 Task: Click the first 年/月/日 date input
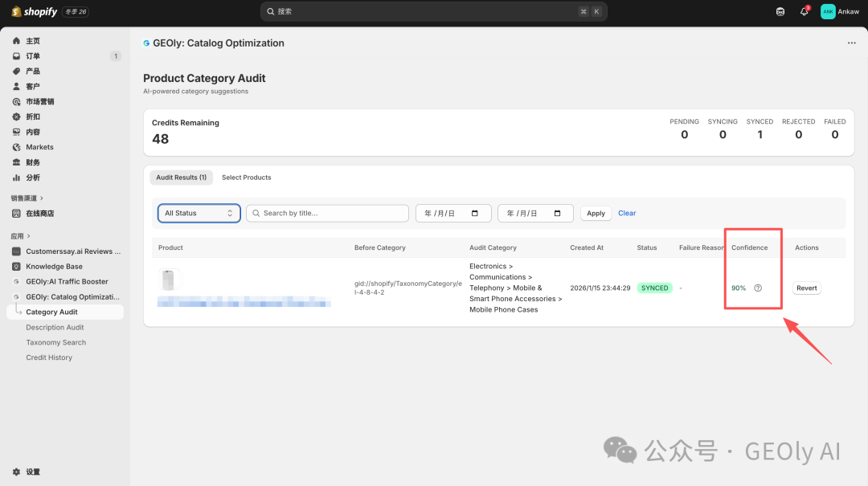pyautogui.click(x=453, y=213)
